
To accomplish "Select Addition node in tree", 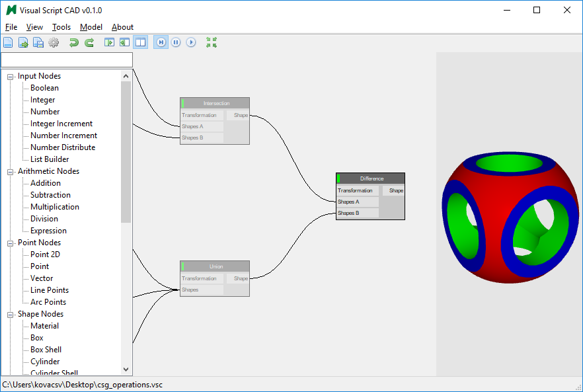I will click(46, 183).
